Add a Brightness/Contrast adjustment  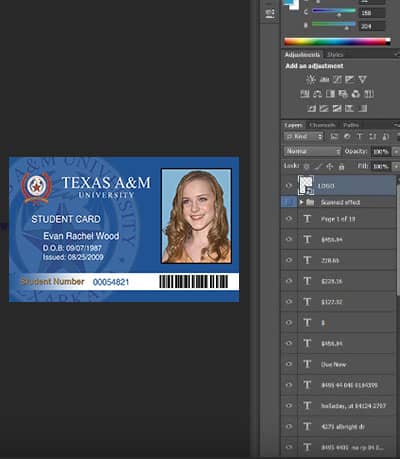point(311,79)
